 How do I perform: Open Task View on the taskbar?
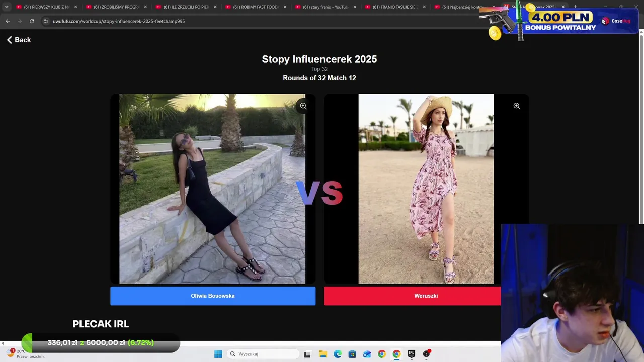coord(307,354)
